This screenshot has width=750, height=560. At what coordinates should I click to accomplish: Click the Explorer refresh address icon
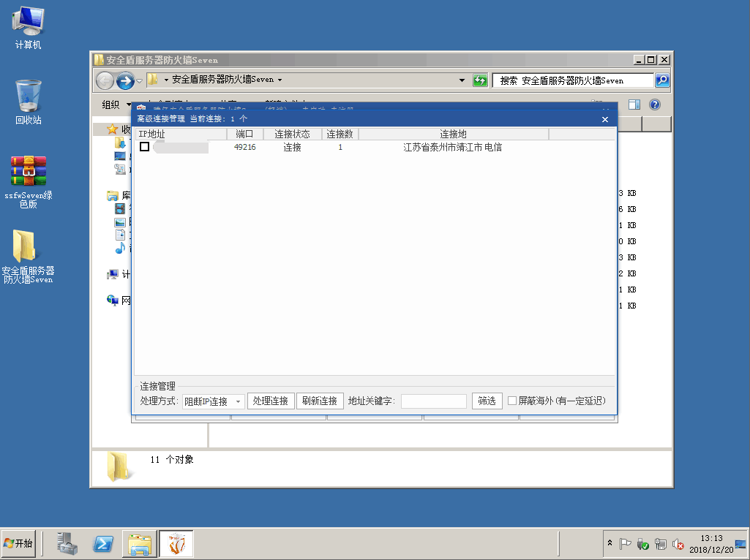click(480, 80)
